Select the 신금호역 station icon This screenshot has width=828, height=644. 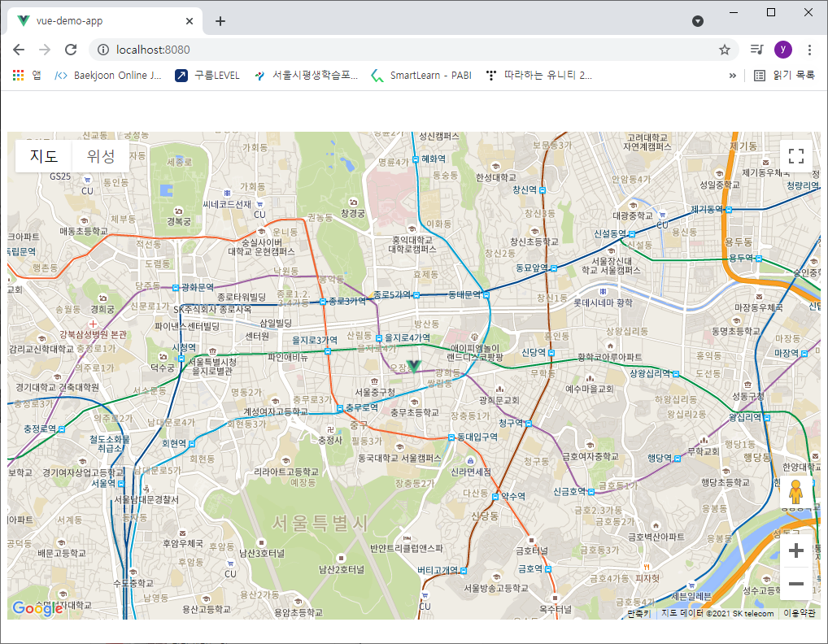(591, 492)
